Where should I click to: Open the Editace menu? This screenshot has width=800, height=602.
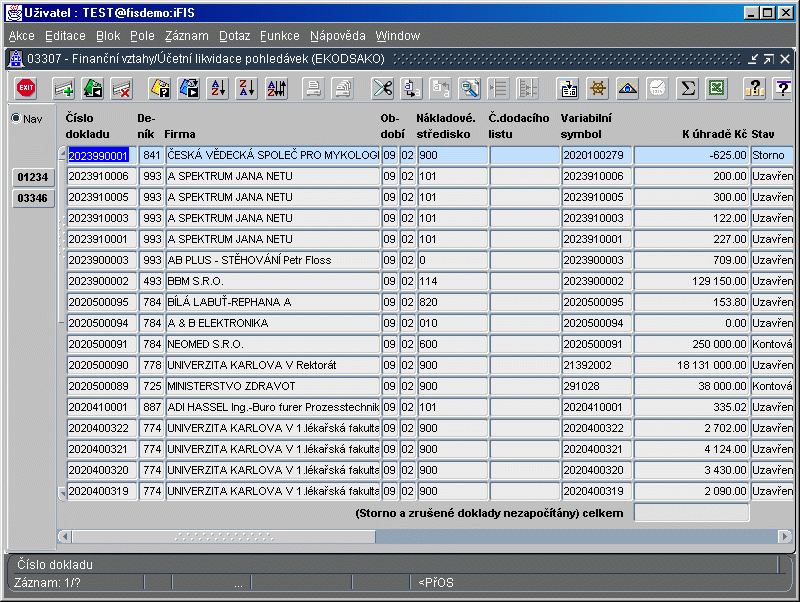pyautogui.click(x=65, y=36)
